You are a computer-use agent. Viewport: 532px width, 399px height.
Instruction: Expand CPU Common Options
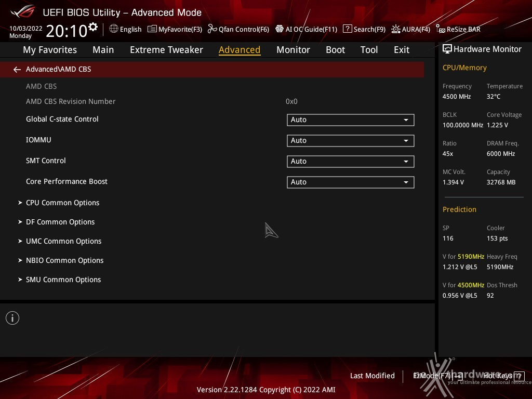coord(62,203)
